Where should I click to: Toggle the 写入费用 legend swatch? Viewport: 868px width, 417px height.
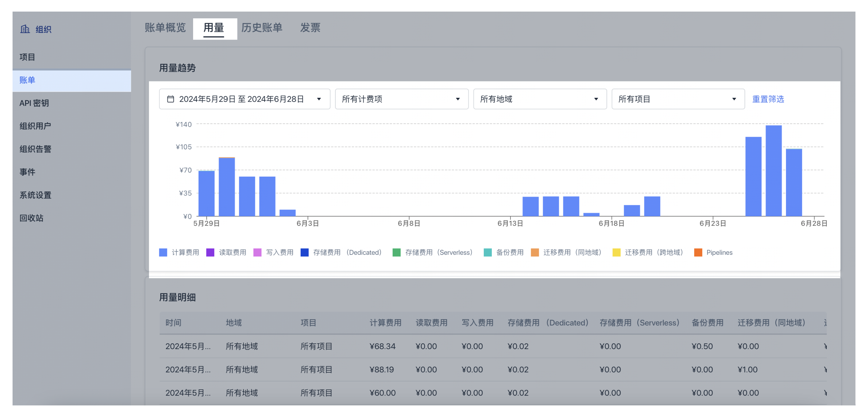pyautogui.click(x=257, y=253)
